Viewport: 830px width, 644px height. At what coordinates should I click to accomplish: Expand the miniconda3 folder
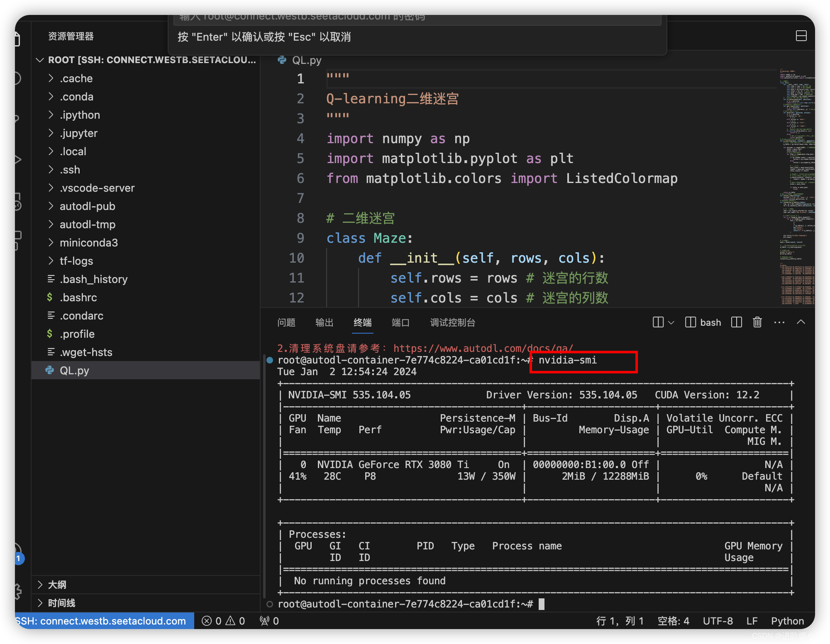[x=146, y=243]
